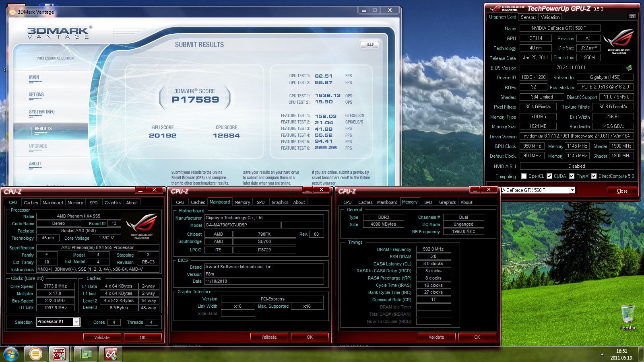Screen dimensions: 644x362
Task: Click the red 64 taskbar icon
Action: [111, 354]
